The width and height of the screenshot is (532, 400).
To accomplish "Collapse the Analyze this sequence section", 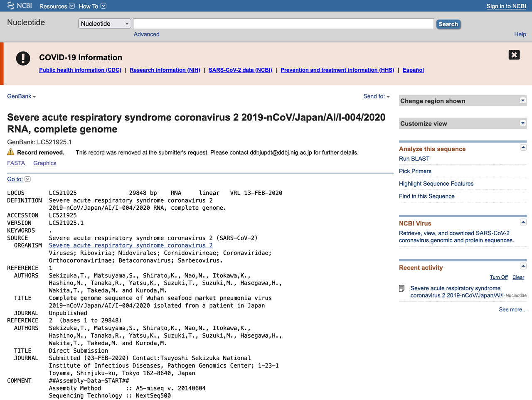I will pos(523,147).
